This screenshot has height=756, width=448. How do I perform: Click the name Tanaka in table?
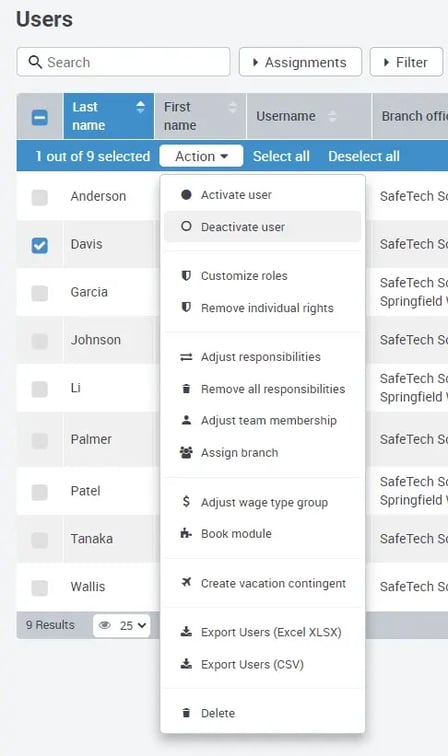92,539
